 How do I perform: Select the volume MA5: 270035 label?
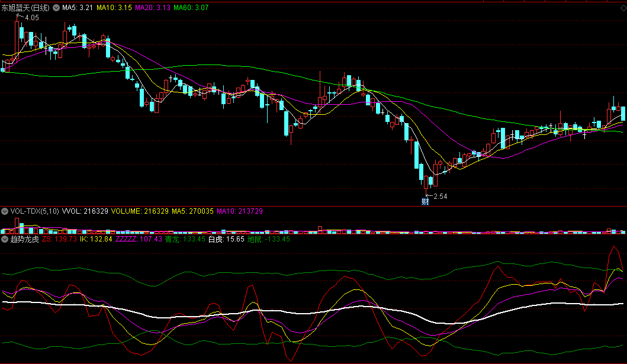(x=193, y=211)
